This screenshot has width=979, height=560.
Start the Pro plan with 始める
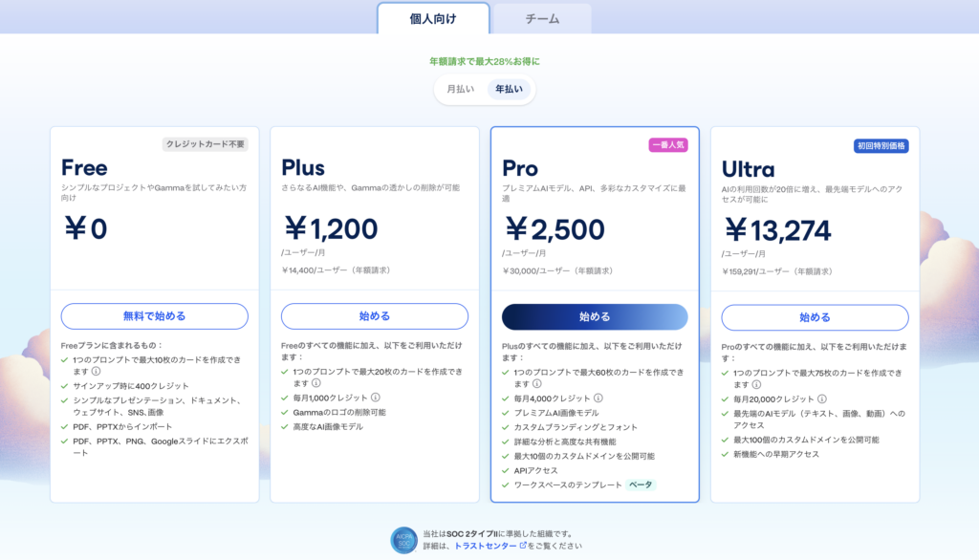tap(595, 316)
